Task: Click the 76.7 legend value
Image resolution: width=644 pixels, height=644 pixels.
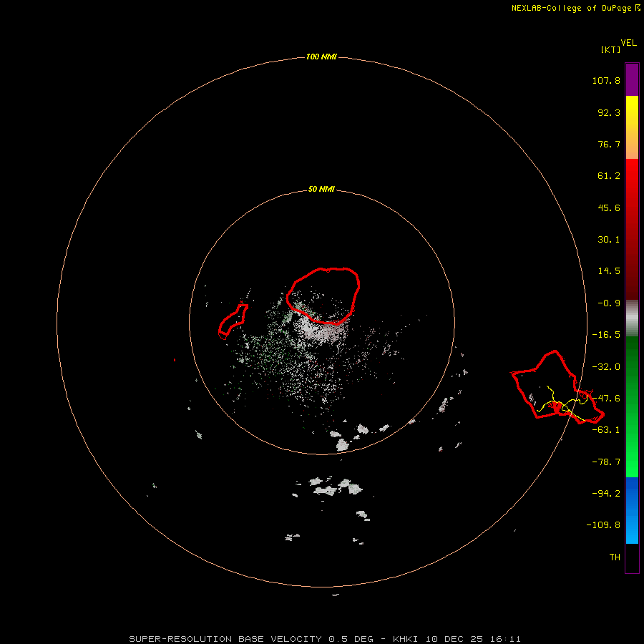Action: pyautogui.click(x=609, y=144)
